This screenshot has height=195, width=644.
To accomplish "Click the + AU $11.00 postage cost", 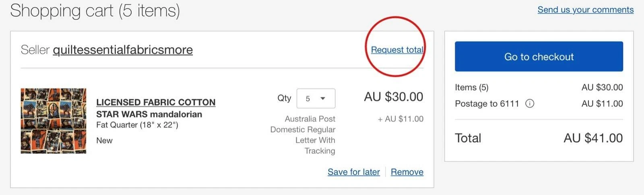I will pyautogui.click(x=400, y=119).
